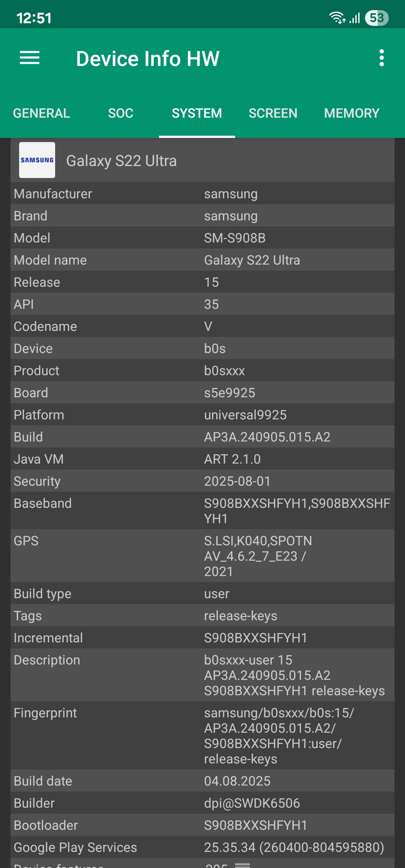Open the MEMORY tab
The height and width of the screenshot is (868, 405).
tap(352, 113)
